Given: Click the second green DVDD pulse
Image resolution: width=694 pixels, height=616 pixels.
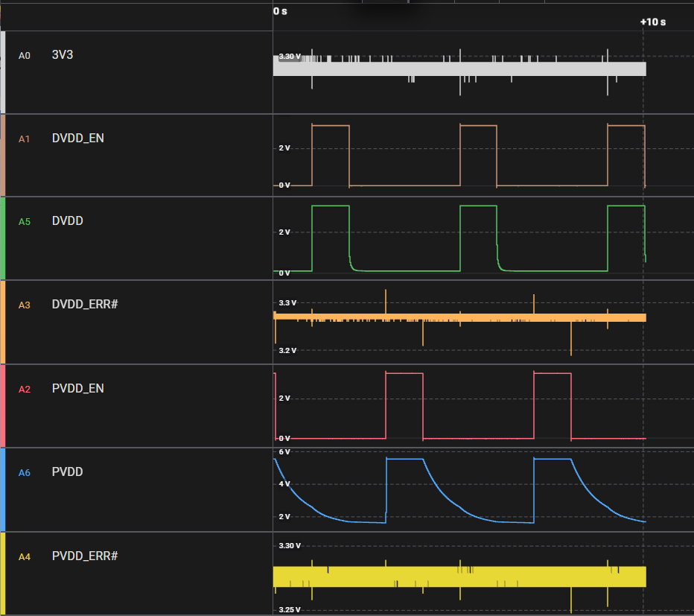Looking at the screenshot, I should click(x=479, y=238).
